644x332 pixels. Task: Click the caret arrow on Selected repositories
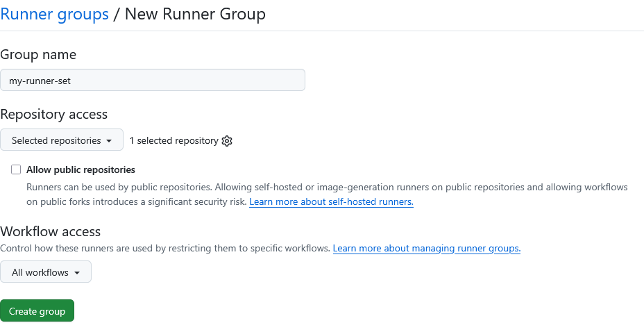point(109,141)
